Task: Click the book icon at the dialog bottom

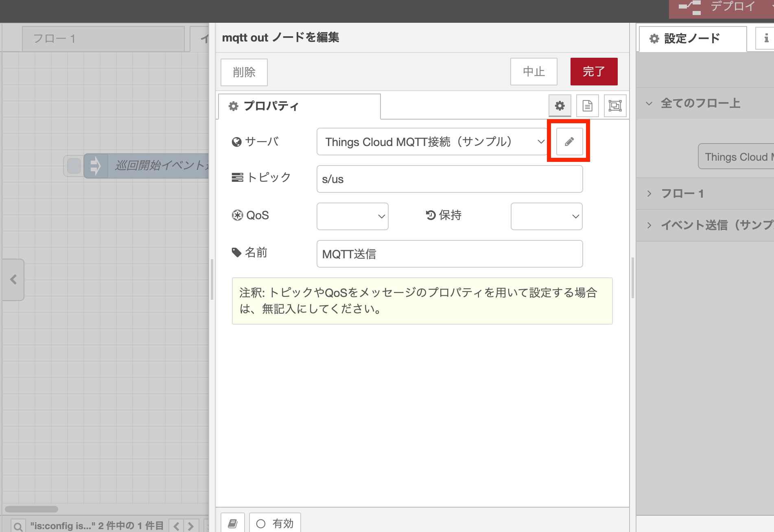Action: (233, 523)
